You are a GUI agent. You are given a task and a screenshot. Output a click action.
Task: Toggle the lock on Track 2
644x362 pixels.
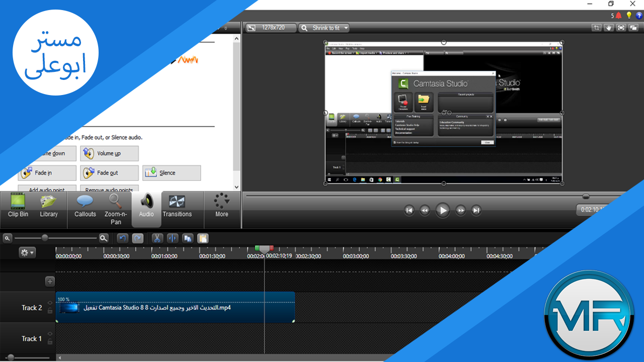coord(50,311)
